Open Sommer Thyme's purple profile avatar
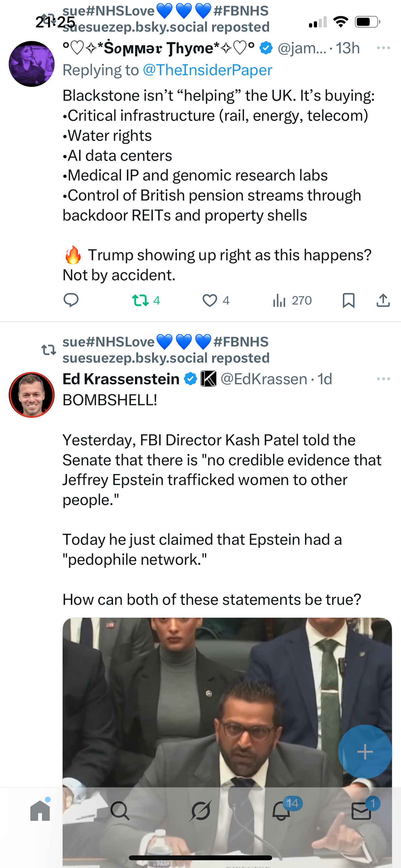The image size is (401, 868). point(32,64)
